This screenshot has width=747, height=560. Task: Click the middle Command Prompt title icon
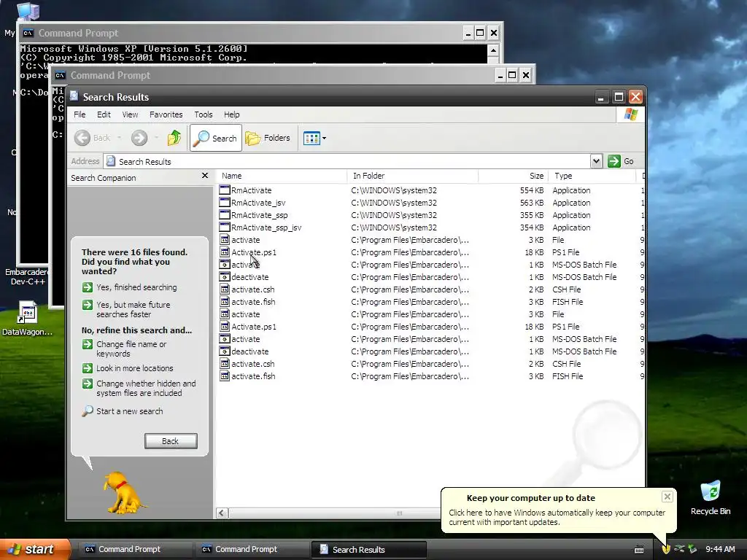click(60, 75)
